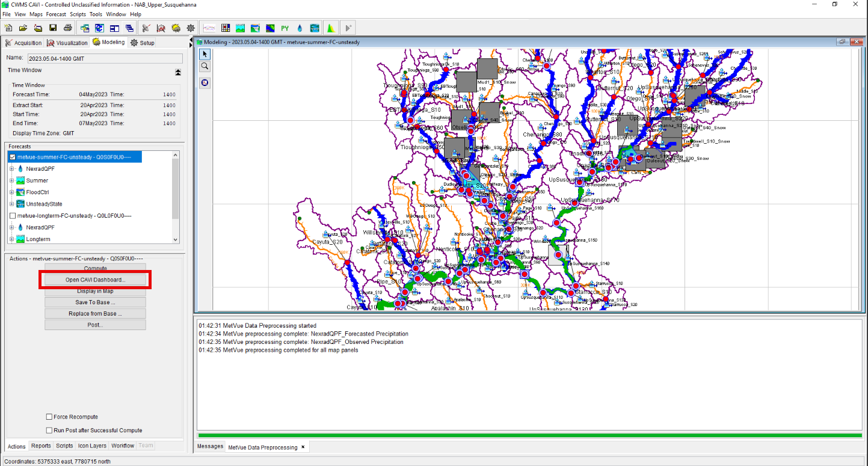Select the magnifier zoom tool in map
Screen dimensions: 868x466
point(205,66)
